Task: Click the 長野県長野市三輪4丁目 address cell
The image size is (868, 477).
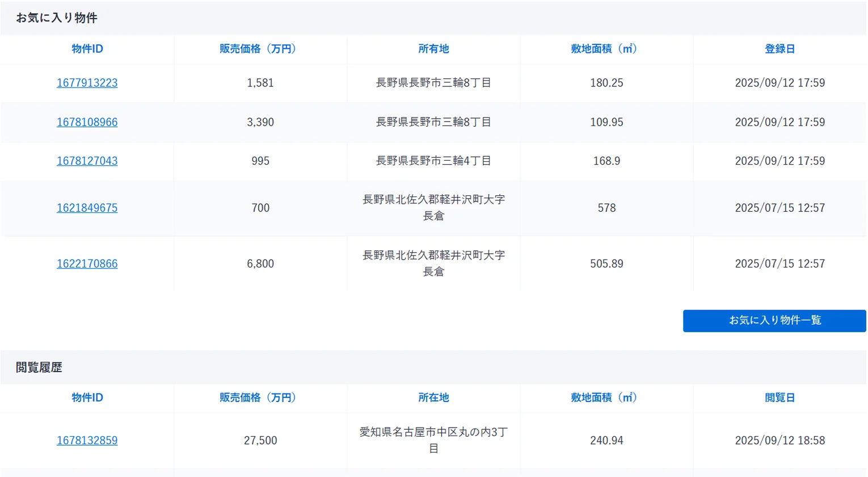Action: pos(433,161)
